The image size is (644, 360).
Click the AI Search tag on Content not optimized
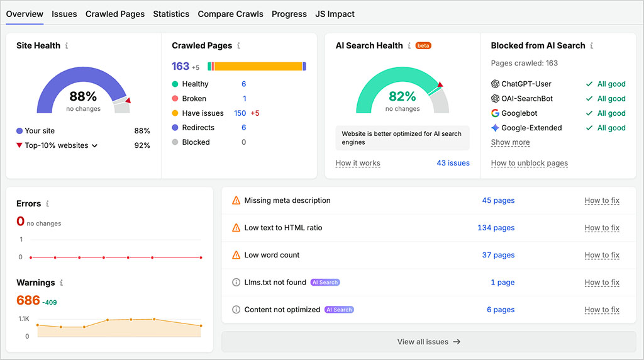pos(339,310)
